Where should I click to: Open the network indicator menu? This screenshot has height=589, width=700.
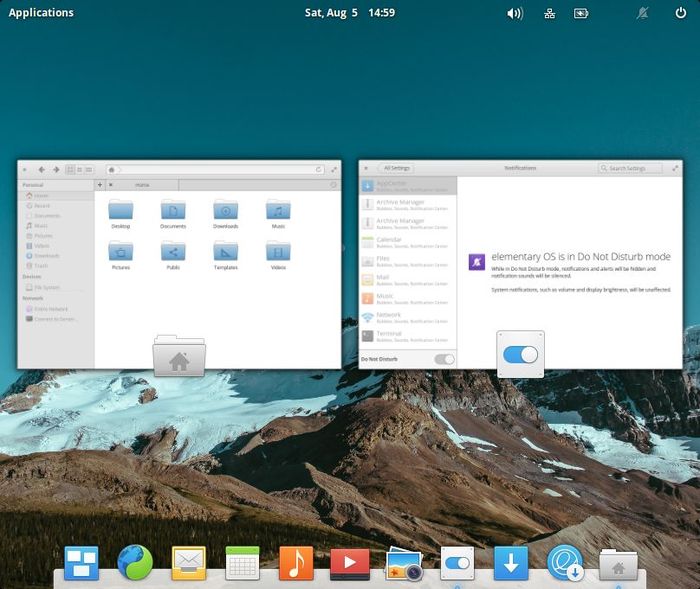tap(549, 13)
